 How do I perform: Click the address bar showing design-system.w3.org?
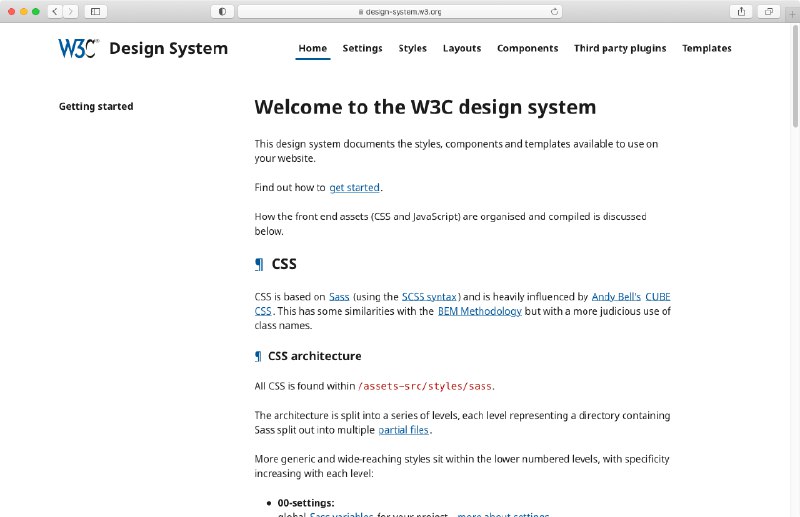[400, 11]
